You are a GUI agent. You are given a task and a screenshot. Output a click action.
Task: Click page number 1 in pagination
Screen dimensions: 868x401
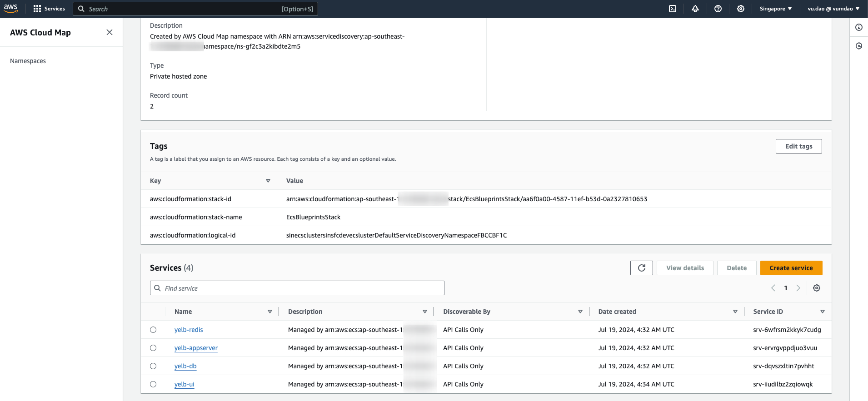point(786,288)
